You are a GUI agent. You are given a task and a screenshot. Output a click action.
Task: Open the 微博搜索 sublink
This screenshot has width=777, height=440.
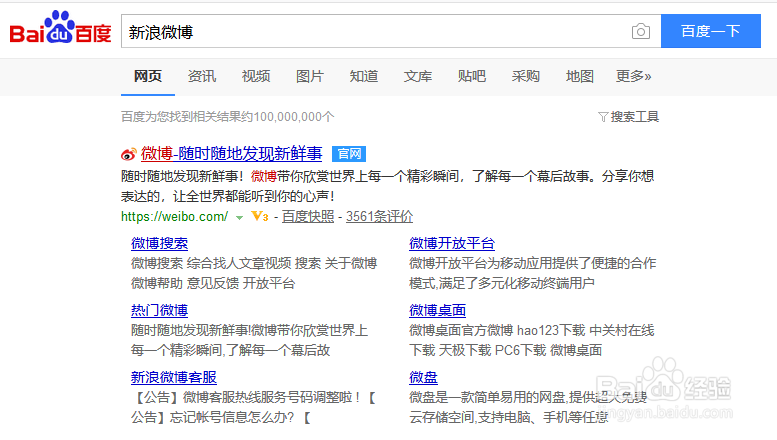pyautogui.click(x=160, y=243)
